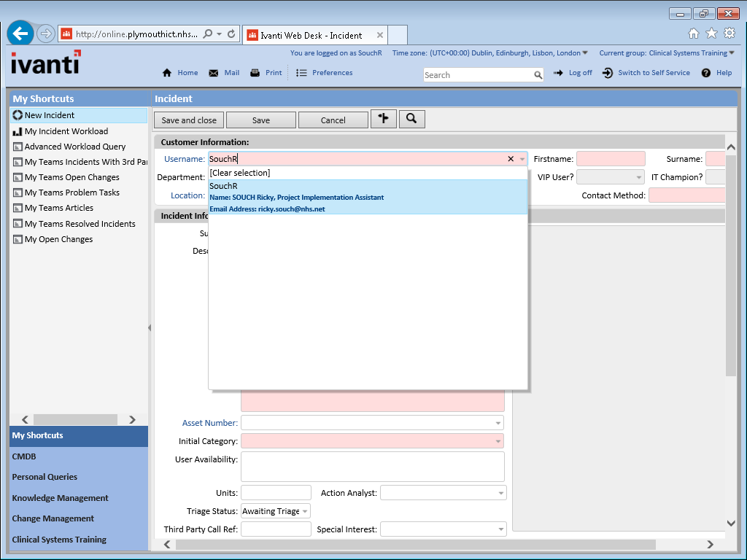
Task: Click the Log off arrow icon
Action: (x=558, y=73)
